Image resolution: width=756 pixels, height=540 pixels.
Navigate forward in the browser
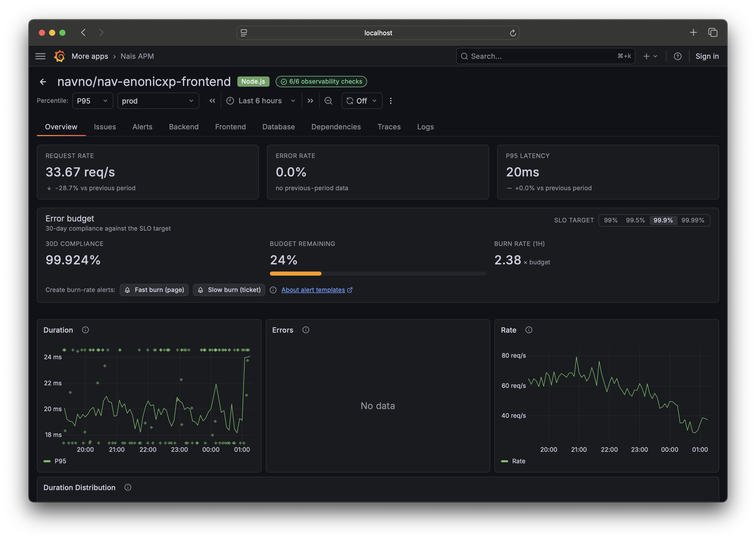click(x=102, y=32)
